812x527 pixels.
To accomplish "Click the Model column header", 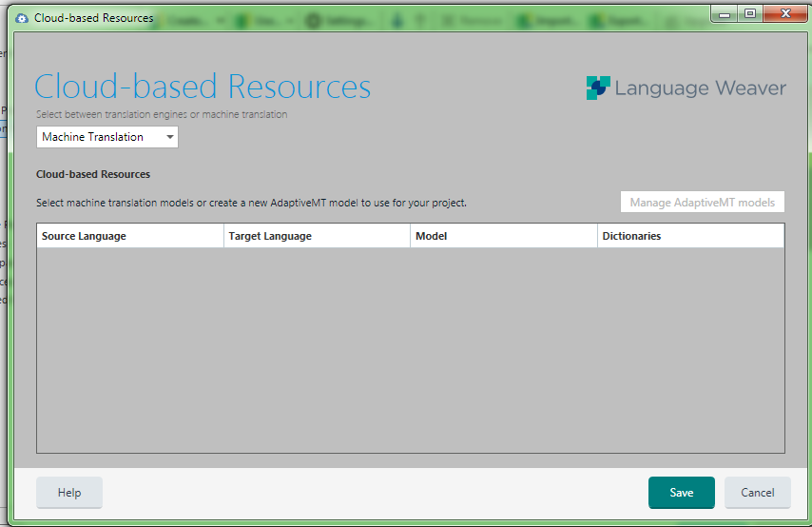I will [x=504, y=236].
